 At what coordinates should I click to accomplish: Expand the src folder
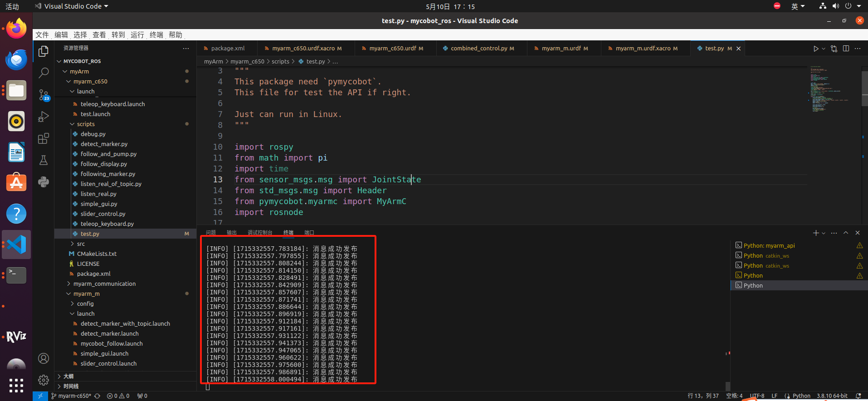click(x=81, y=244)
